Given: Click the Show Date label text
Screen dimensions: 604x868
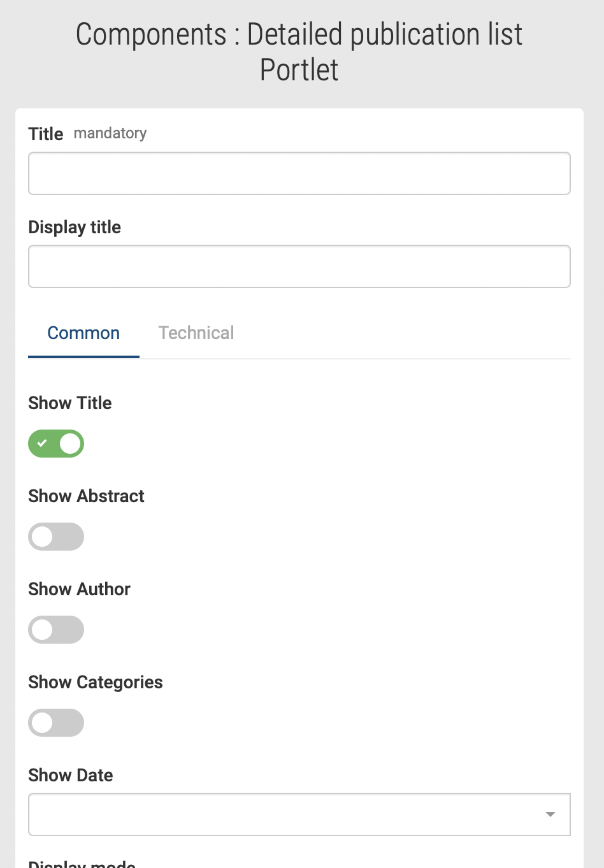Looking at the screenshot, I should pos(71,776).
